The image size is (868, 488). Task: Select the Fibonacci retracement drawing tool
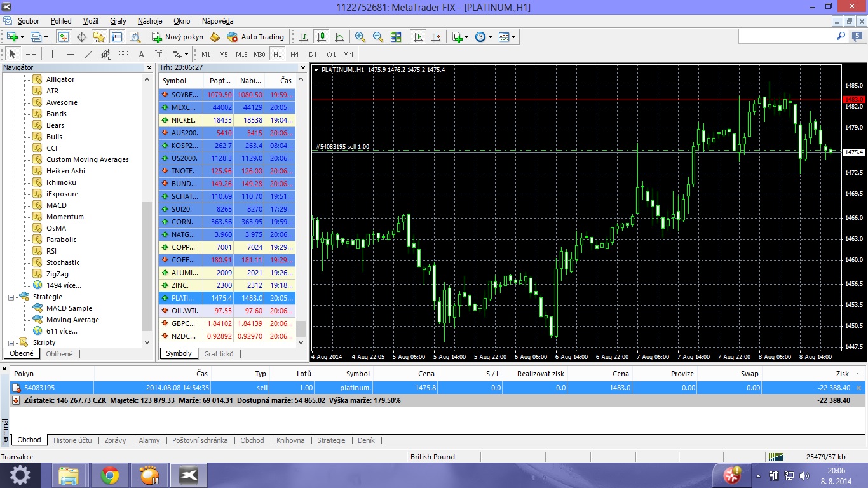click(x=123, y=54)
